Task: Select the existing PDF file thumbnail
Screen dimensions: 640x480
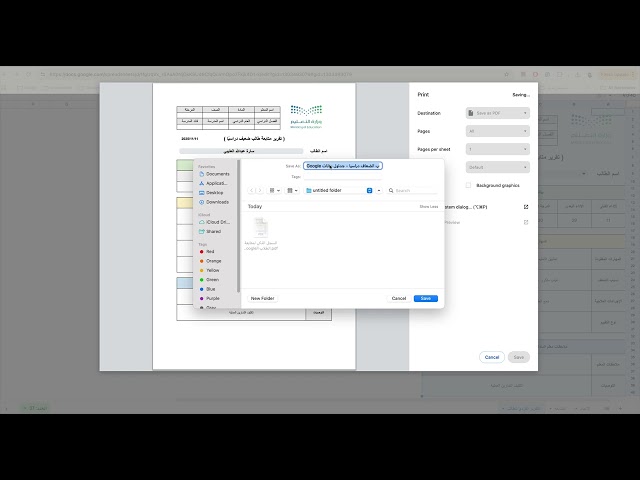Action: pos(261,227)
